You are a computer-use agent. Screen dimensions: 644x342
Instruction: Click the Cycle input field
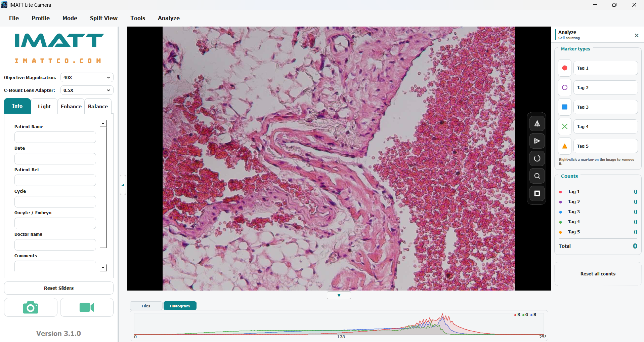tap(55, 202)
